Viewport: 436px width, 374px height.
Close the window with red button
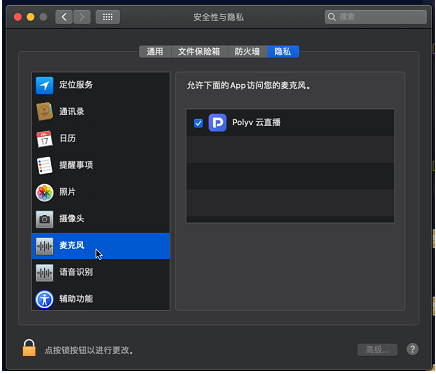click(18, 17)
